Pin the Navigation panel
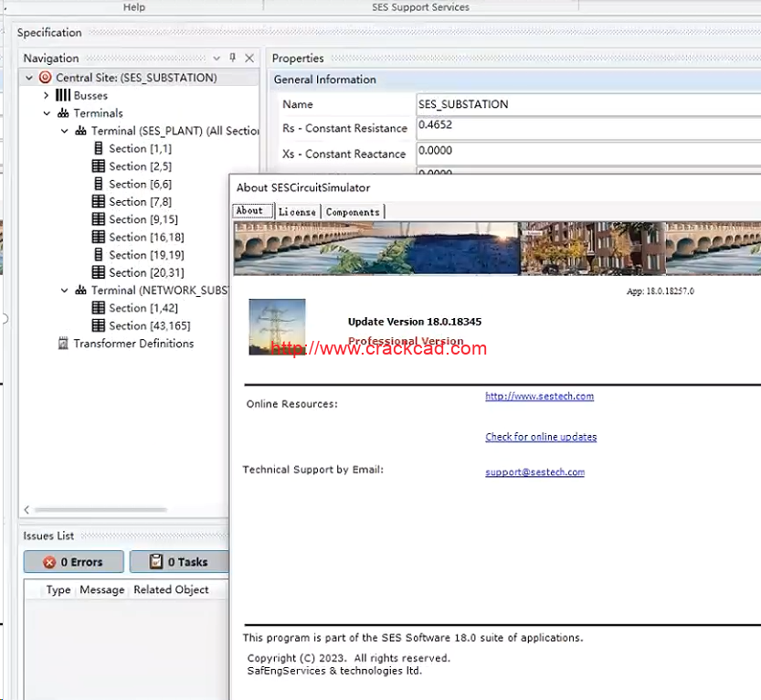This screenshot has height=700, width=761. [x=233, y=58]
